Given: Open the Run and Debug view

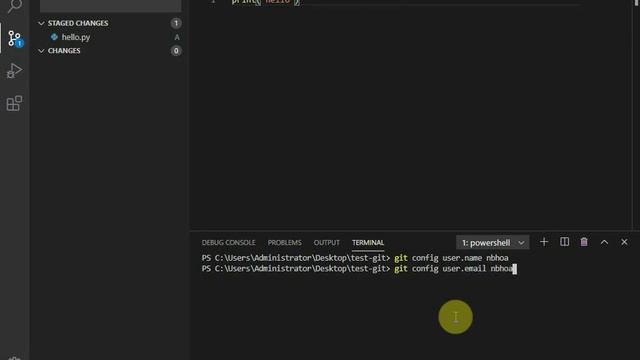Looking at the screenshot, I should pos(14,71).
